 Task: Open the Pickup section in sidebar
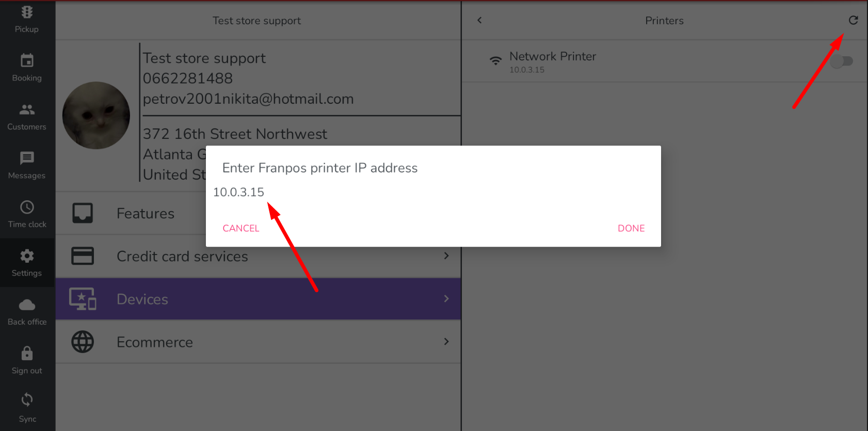click(27, 19)
